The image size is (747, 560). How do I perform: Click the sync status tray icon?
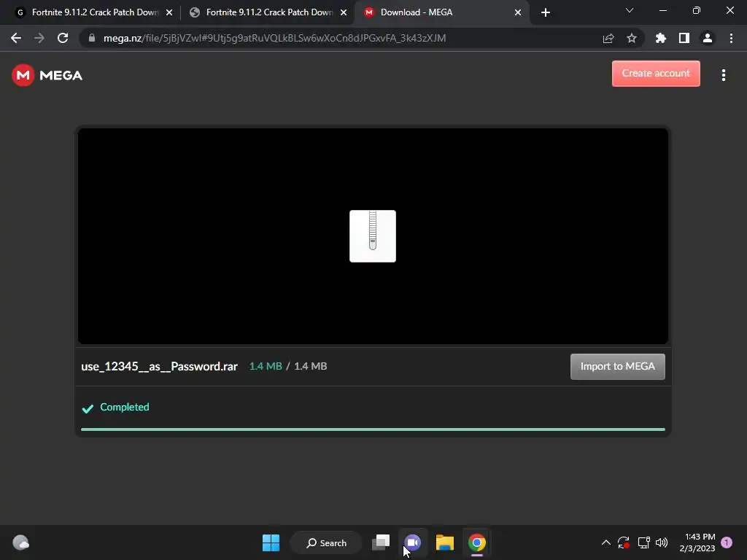pyautogui.click(x=624, y=542)
